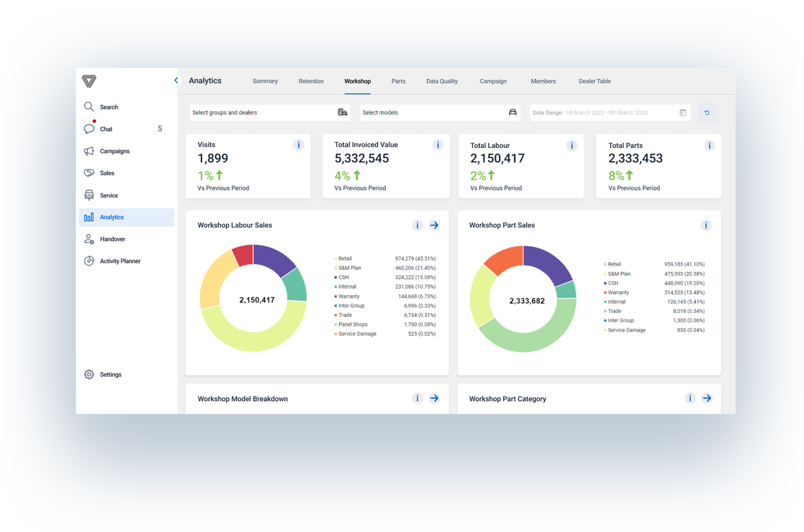Viewport: 804px width, 532px height.
Task: Switch to the Retention tab
Action: tap(311, 81)
